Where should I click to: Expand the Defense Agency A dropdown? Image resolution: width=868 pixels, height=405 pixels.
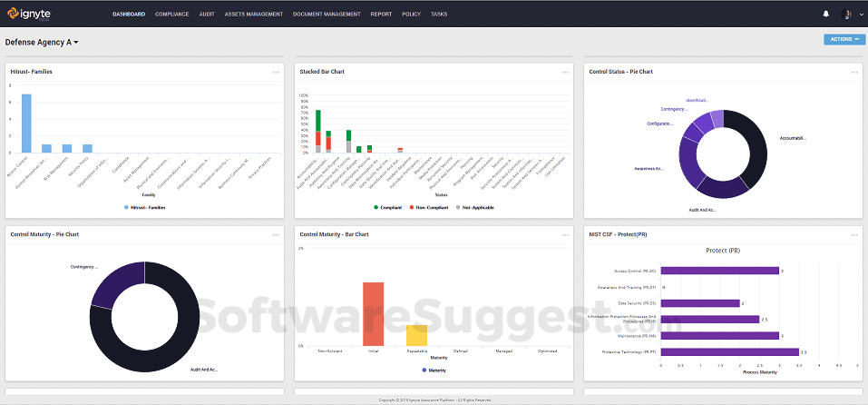[42, 42]
